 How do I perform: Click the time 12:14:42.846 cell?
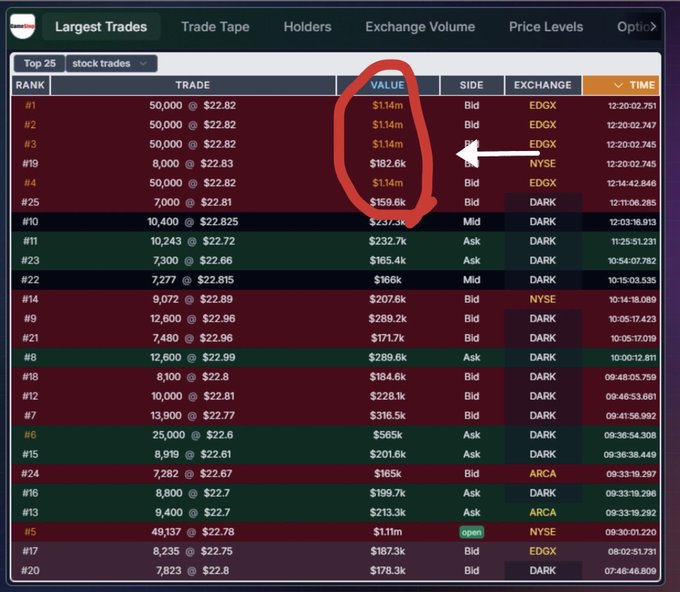(x=632, y=183)
